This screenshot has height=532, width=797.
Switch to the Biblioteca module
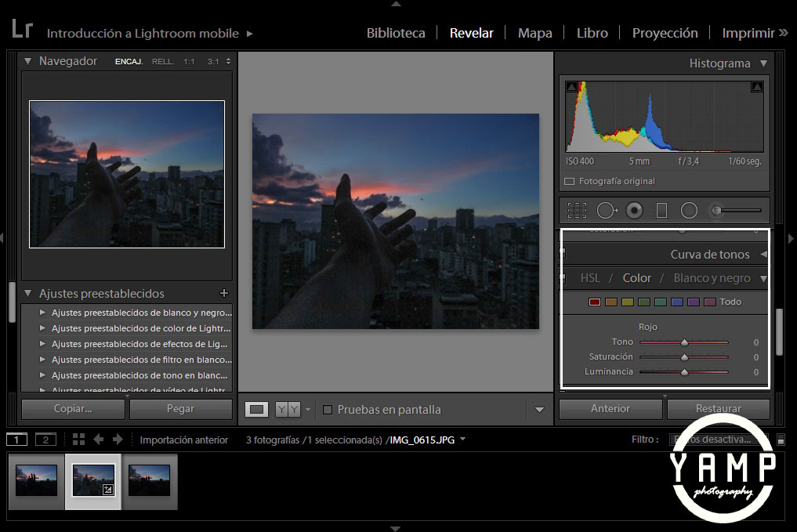[x=396, y=33]
